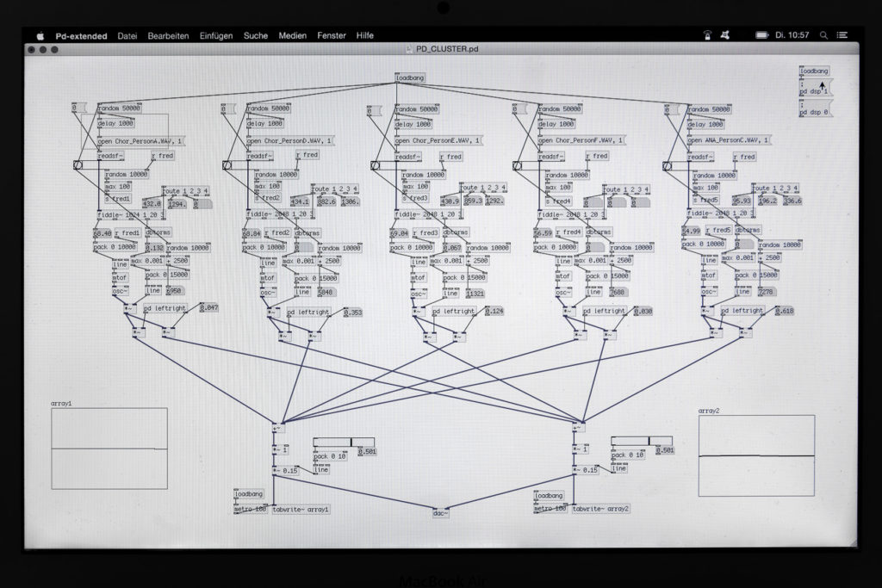Open the Apple menu

click(40, 35)
